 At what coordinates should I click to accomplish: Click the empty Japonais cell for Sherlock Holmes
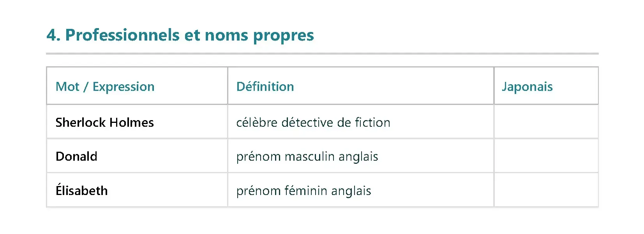click(546, 122)
